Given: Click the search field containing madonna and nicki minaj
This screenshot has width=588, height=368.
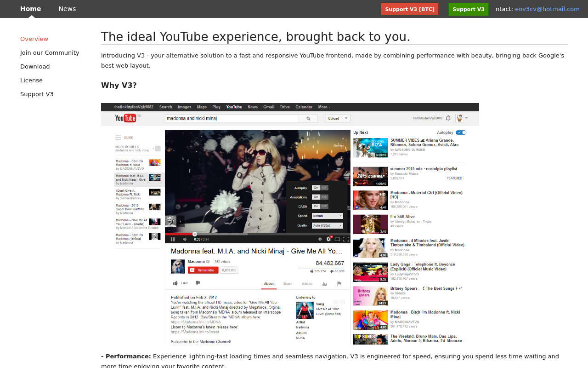Looking at the screenshot, I should [x=232, y=118].
